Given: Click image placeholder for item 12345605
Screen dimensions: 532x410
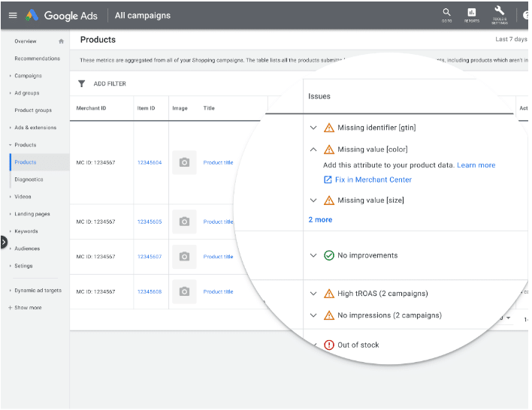Looking at the screenshot, I should click(x=184, y=222).
